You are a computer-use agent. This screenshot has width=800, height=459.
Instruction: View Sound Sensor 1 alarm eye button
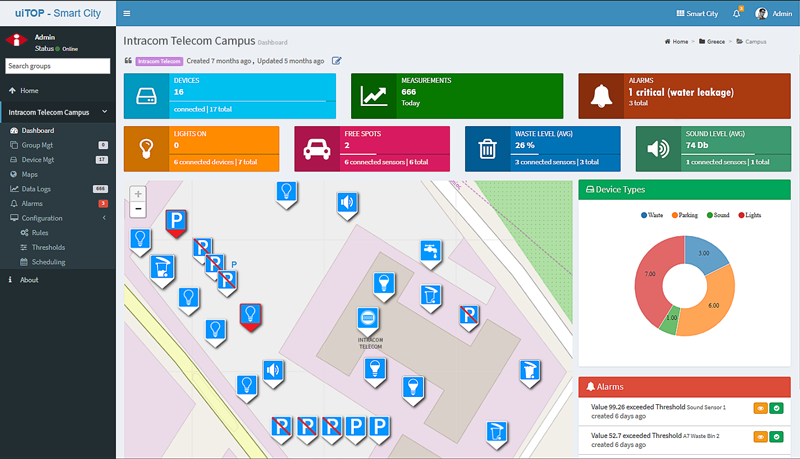coord(760,408)
